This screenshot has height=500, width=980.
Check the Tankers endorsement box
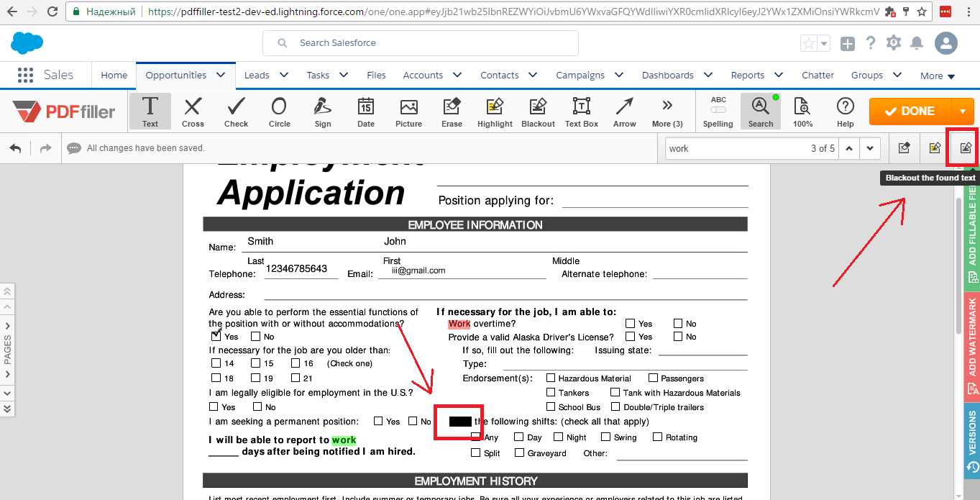551,392
